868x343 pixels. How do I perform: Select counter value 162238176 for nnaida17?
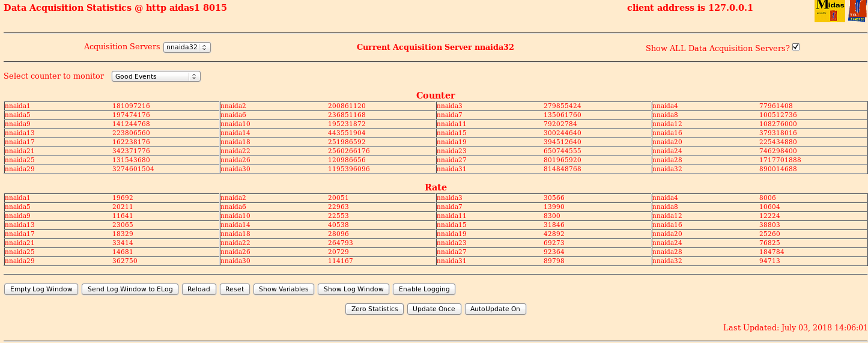(131, 142)
